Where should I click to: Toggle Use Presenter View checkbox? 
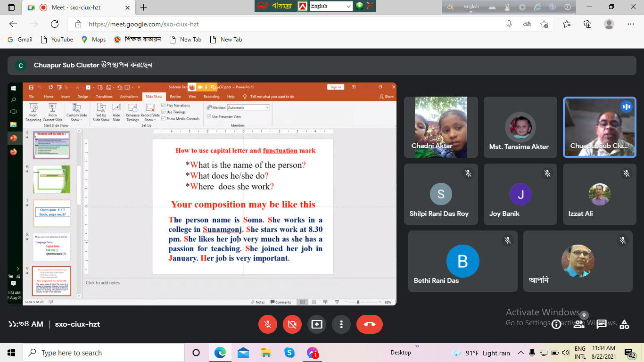[x=209, y=116]
